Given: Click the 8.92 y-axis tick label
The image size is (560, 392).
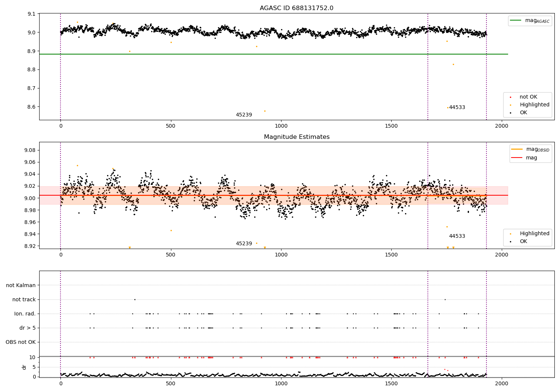Looking at the screenshot, I should pos(30,246).
